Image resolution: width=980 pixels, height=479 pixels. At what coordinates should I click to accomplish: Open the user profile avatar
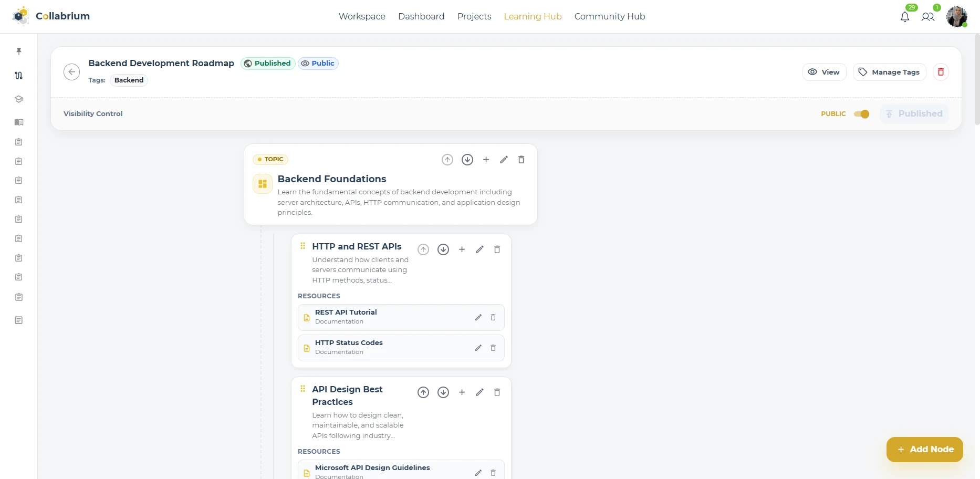(x=957, y=16)
